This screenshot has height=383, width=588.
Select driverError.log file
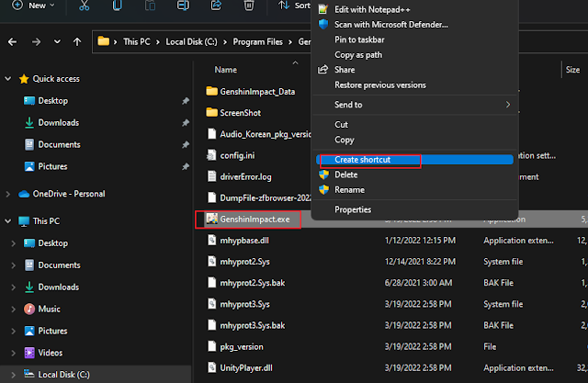(239, 177)
